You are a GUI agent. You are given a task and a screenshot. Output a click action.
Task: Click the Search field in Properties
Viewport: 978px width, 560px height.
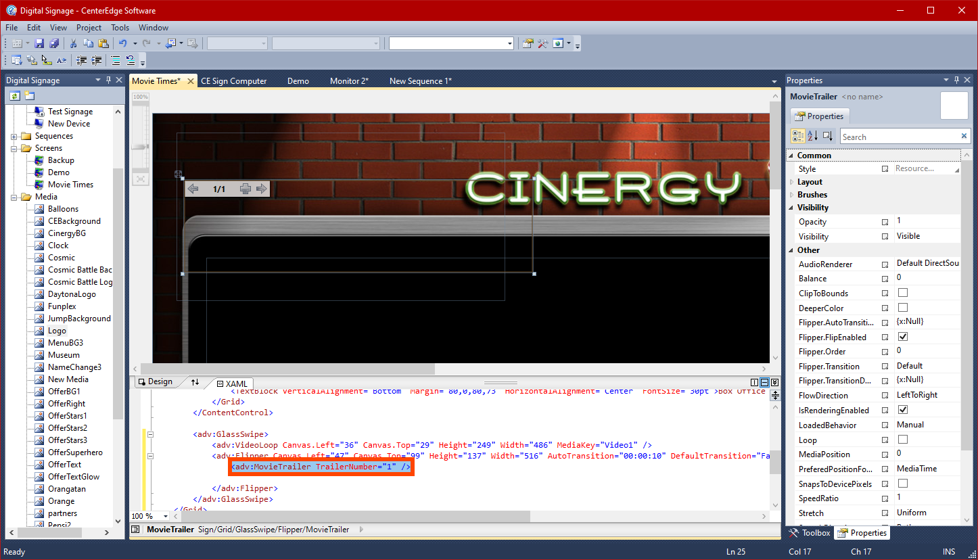(x=899, y=137)
